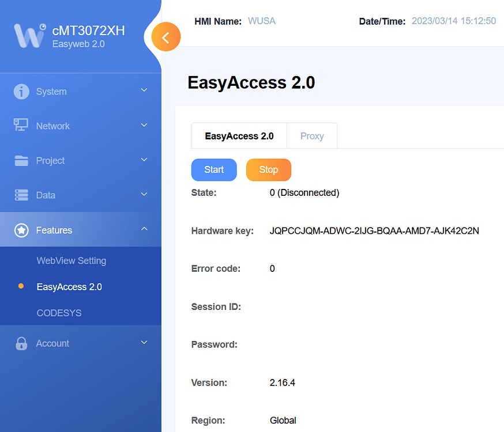
Task: Select CODESYS from the Features menu
Action: tap(59, 313)
